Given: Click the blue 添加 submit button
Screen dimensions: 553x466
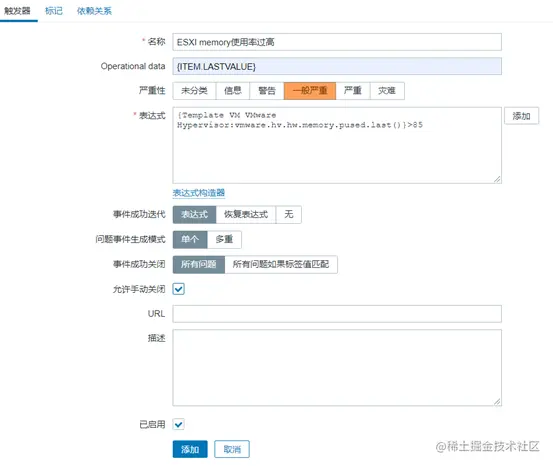Looking at the screenshot, I should (x=190, y=449).
